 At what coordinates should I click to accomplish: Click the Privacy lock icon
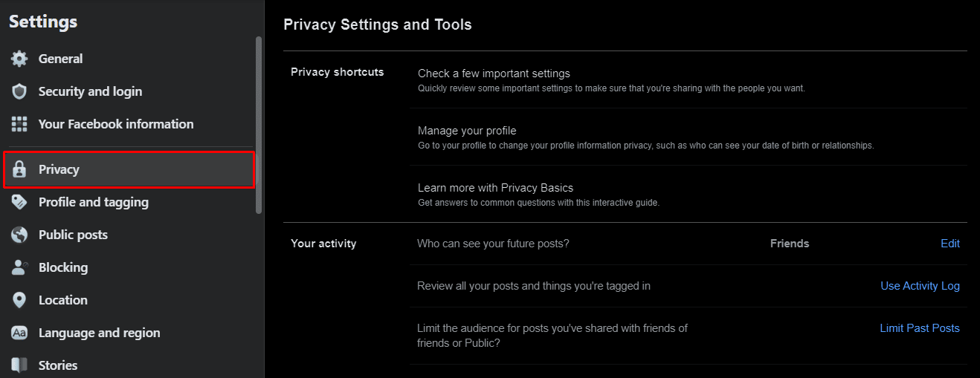(x=19, y=169)
